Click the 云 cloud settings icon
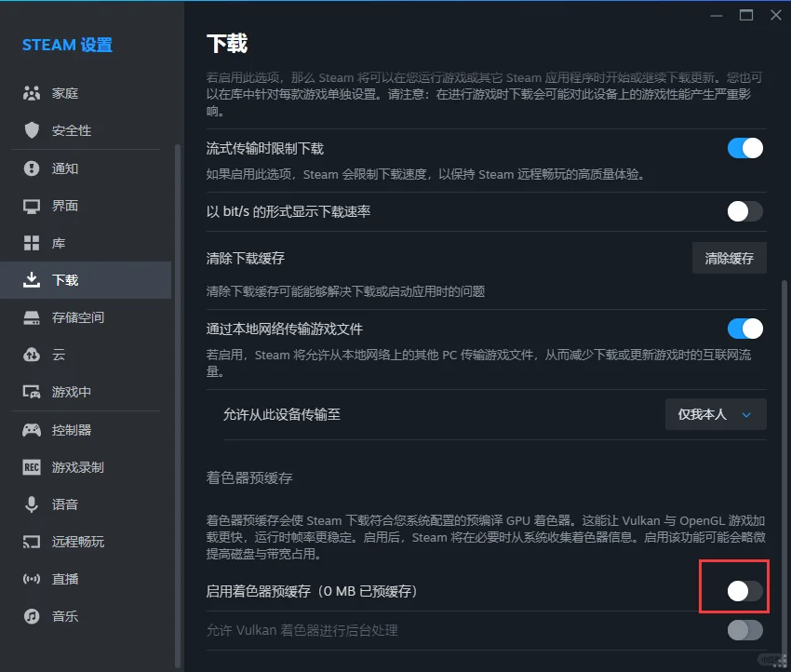The width and height of the screenshot is (791, 672). (33, 355)
